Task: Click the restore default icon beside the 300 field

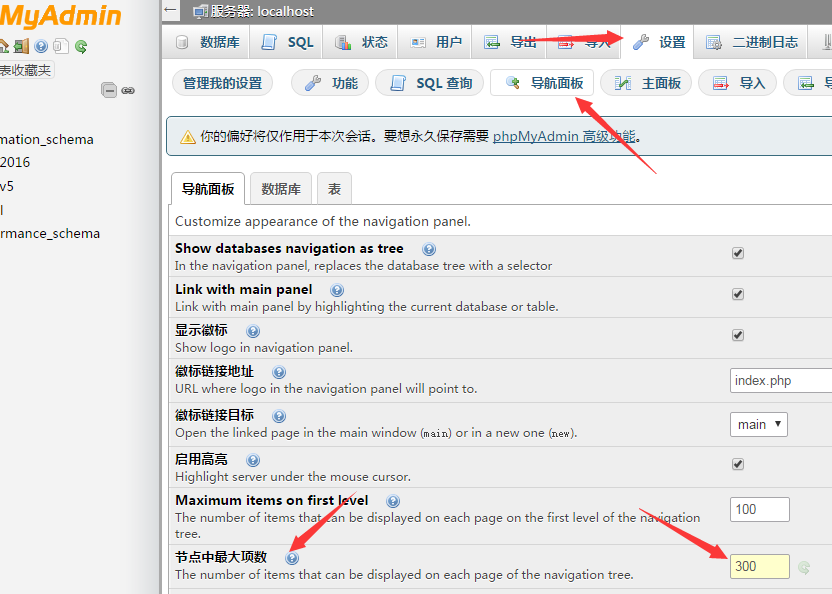Action: [x=804, y=567]
